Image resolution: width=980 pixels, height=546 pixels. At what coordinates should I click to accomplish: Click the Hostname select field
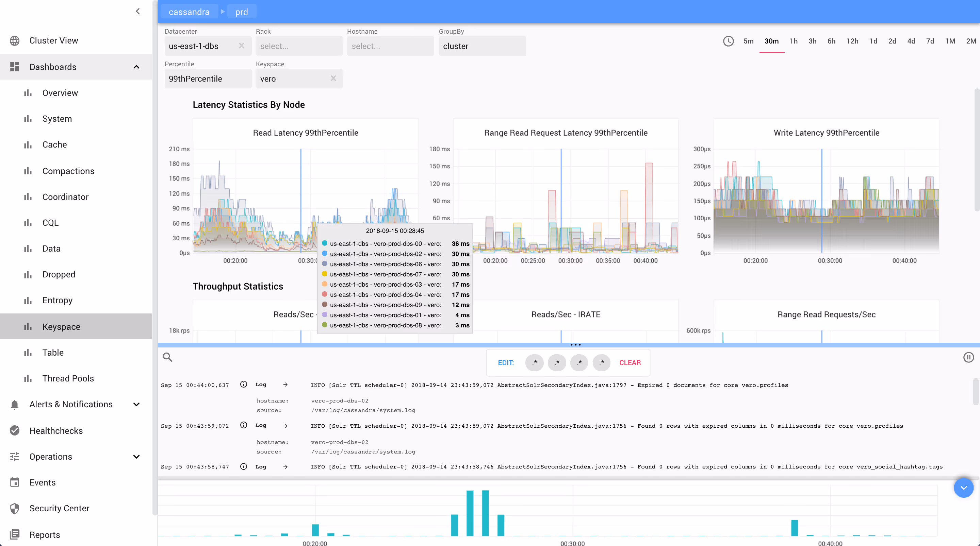(390, 46)
